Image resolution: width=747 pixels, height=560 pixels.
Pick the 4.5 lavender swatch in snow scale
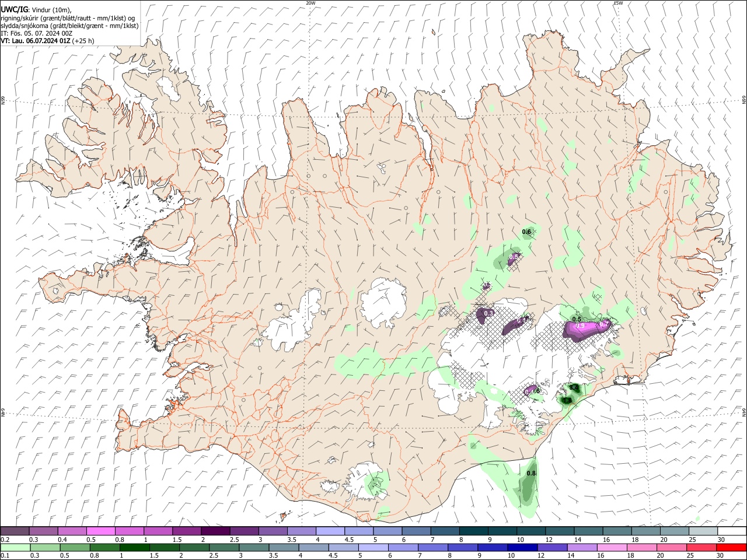point(358,531)
